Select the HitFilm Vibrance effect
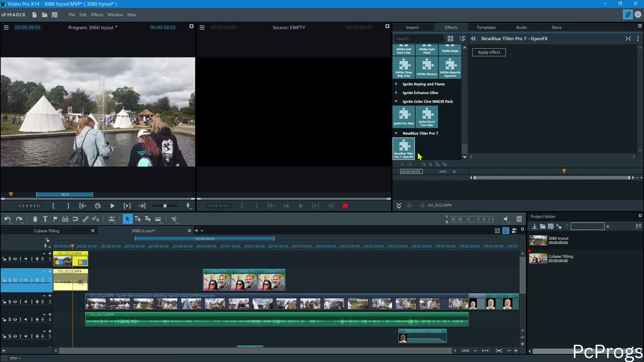Screen dimensions: 644x362 [x=427, y=67]
